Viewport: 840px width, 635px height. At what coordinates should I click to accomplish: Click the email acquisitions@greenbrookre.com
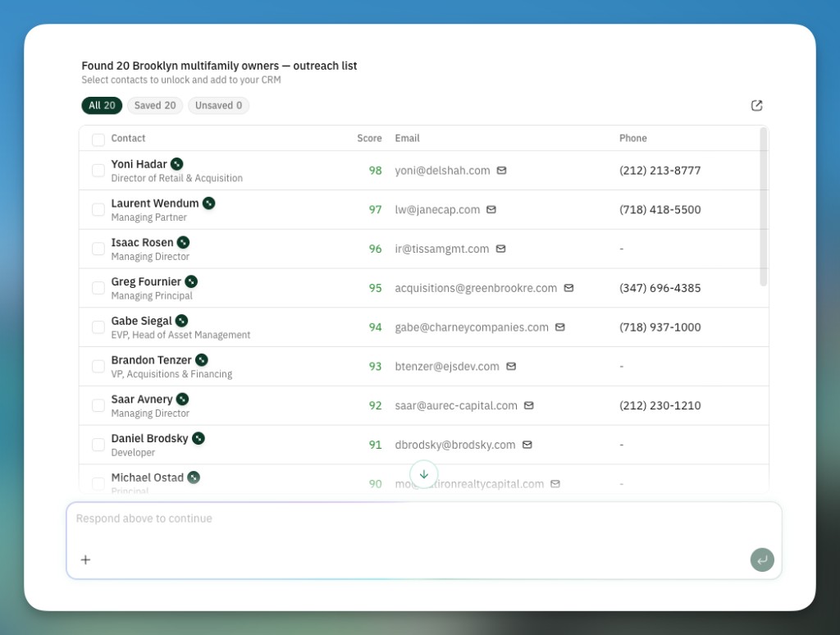(476, 288)
